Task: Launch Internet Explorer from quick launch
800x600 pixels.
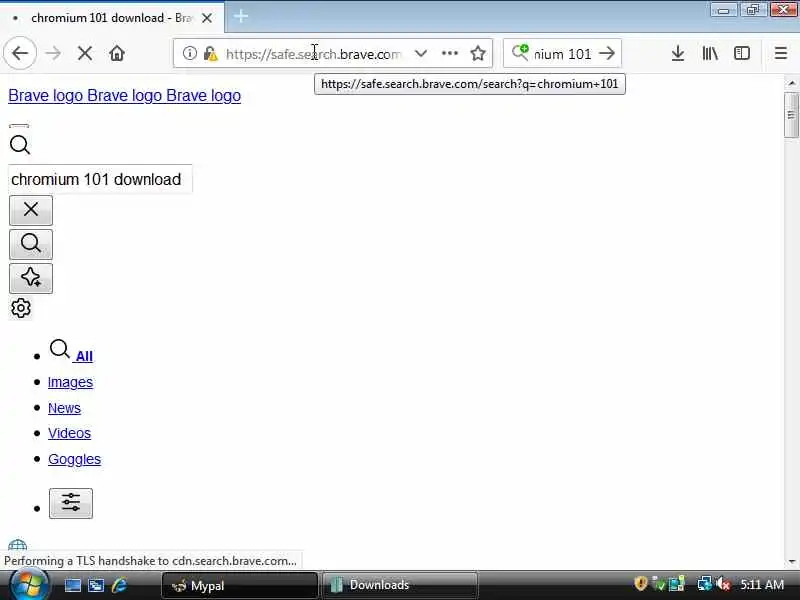Action: point(119,585)
